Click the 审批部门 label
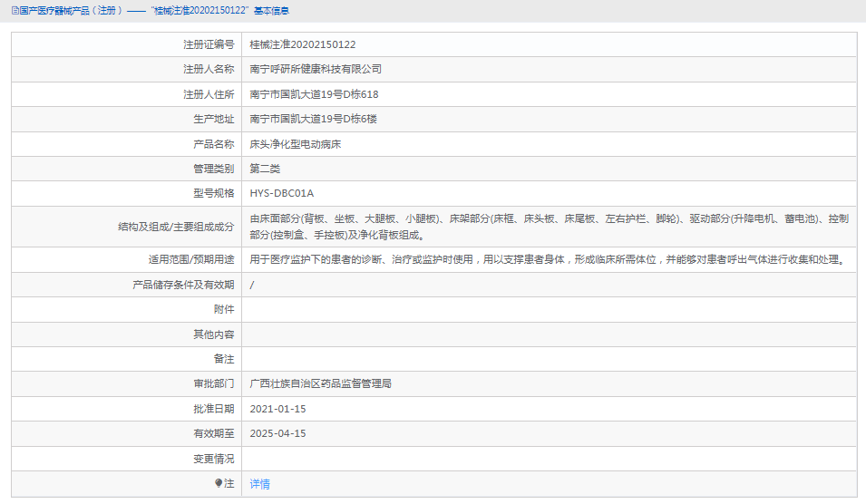 (x=214, y=383)
